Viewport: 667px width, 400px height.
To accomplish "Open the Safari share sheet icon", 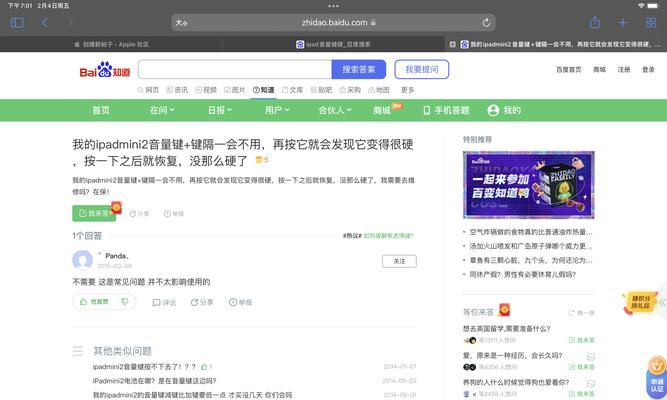I will (x=595, y=22).
